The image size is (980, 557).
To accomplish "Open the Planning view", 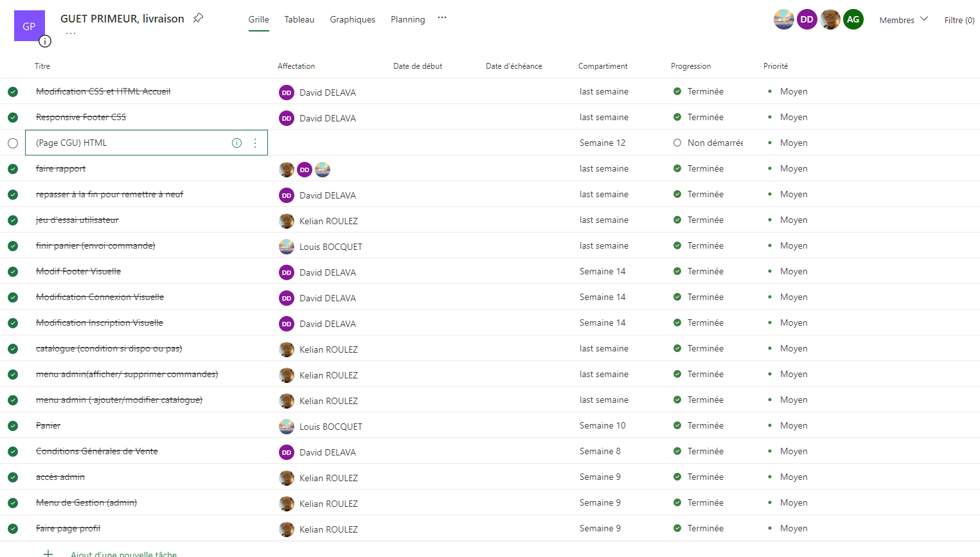I will pyautogui.click(x=407, y=19).
